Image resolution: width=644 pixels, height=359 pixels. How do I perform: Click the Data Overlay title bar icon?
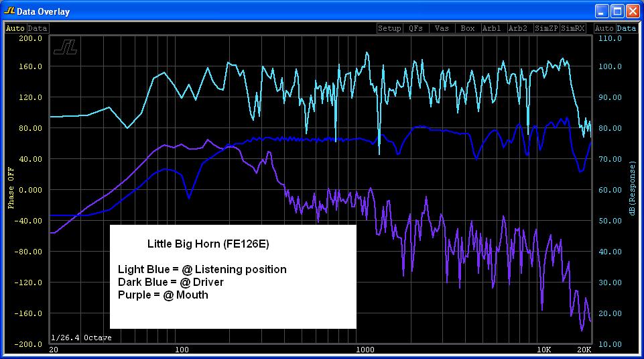(9, 11)
